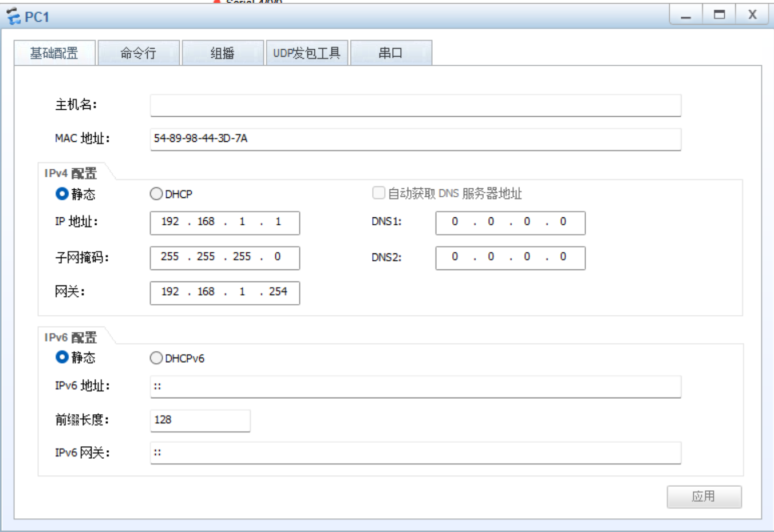Image resolution: width=774 pixels, height=532 pixels.
Task: Select IPv4 静态 radio button
Action: coord(62,194)
